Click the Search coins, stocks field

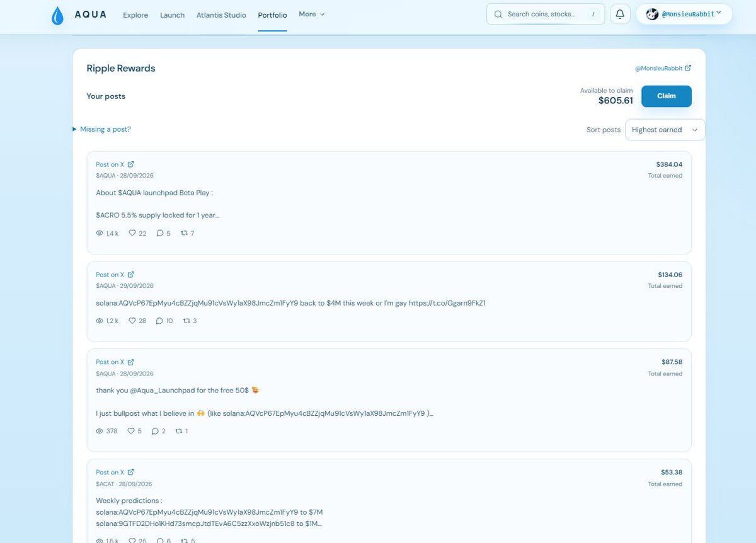click(x=546, y=14)
